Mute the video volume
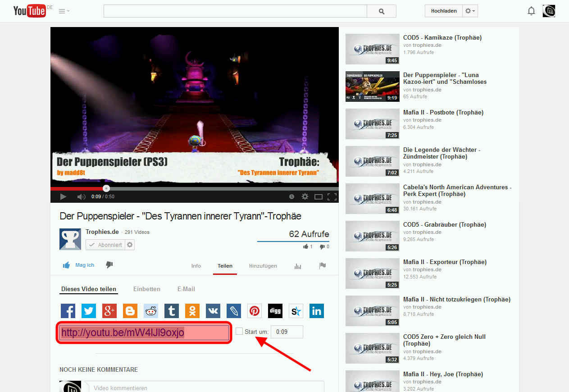Viewport: 569px width, 392px height. [81, 196]
